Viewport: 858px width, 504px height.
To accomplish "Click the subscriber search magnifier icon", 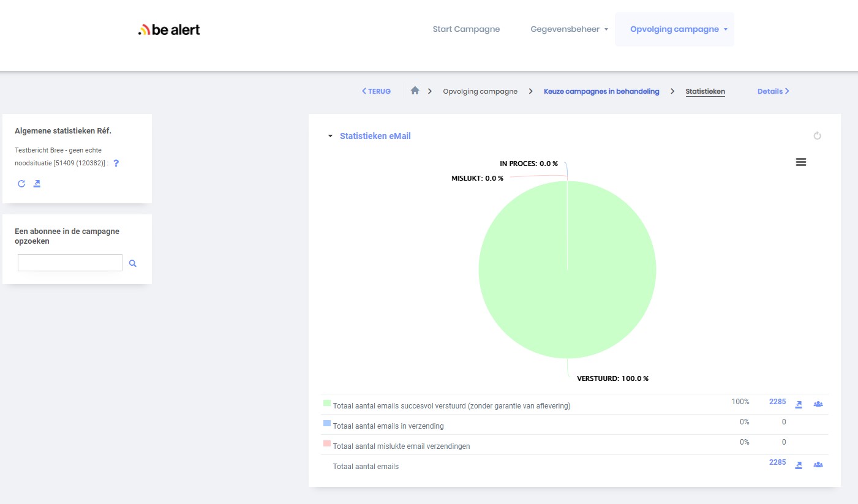I will (x=133, y=263).
